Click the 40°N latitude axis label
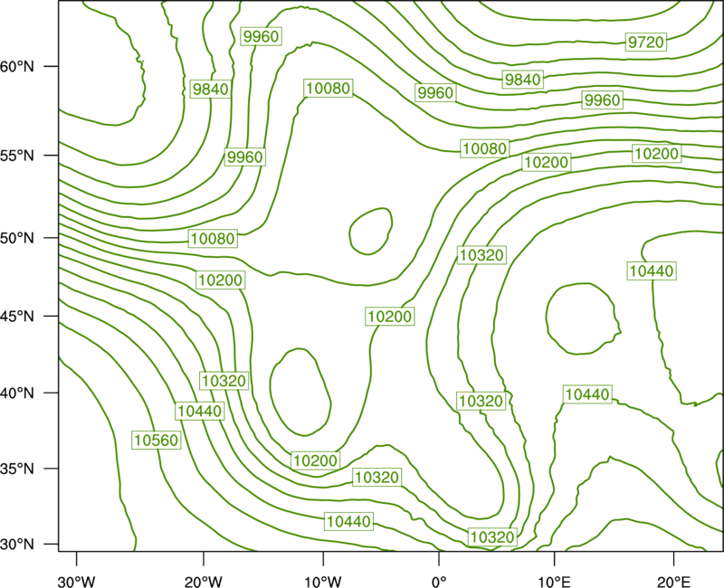This screenshot has width=724, height=588. click(17, 394)
